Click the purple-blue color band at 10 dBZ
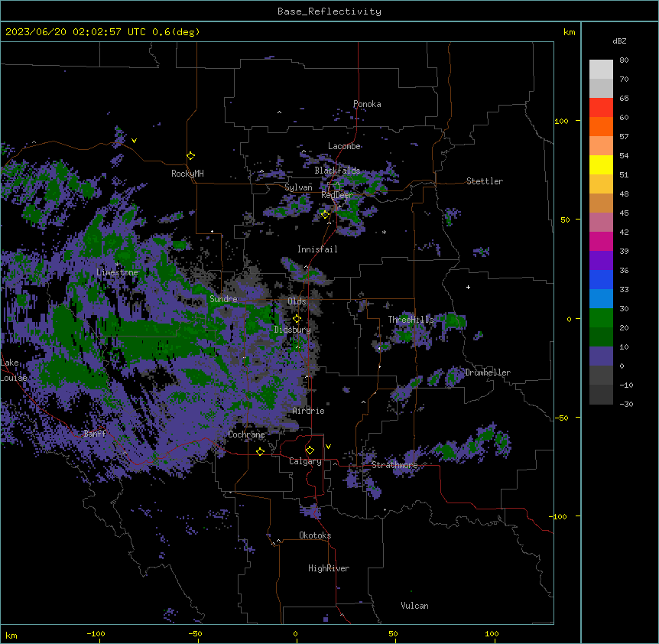The width and height of the screenshot is (659, 644). click(x=601, y=356)
